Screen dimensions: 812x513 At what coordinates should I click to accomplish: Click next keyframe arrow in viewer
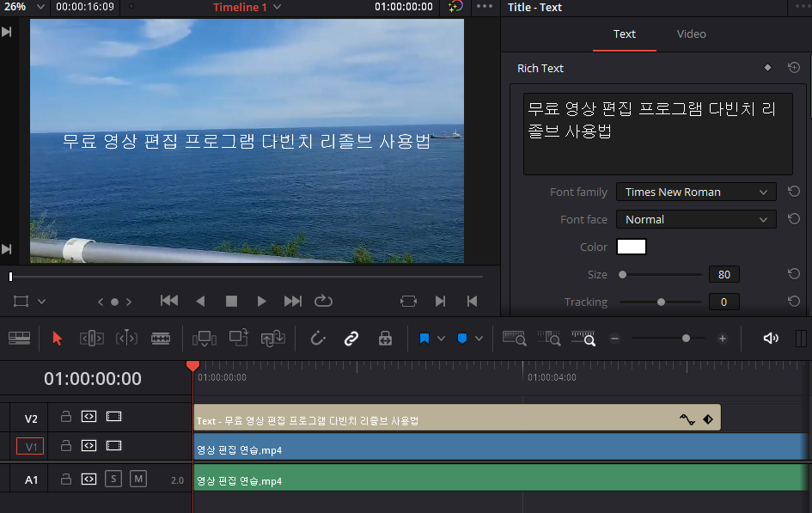tap(129, 302)
